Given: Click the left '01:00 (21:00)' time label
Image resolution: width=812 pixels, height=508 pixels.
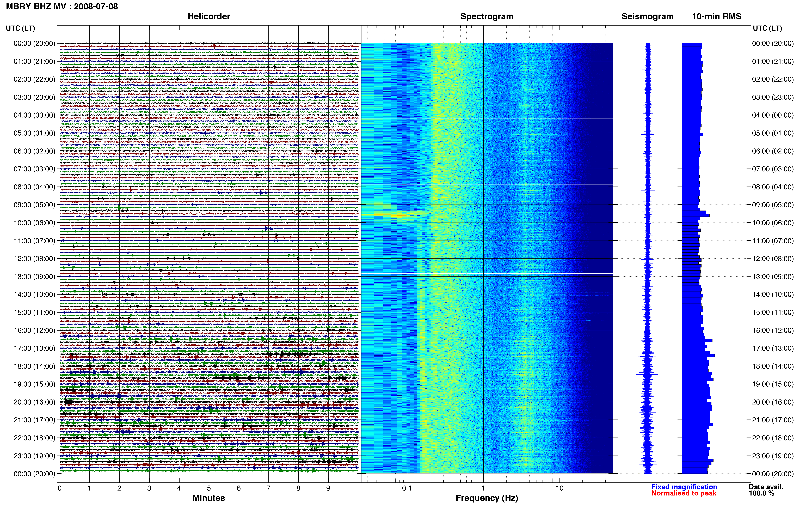Looking at the screenshot, I should [34, 62].
